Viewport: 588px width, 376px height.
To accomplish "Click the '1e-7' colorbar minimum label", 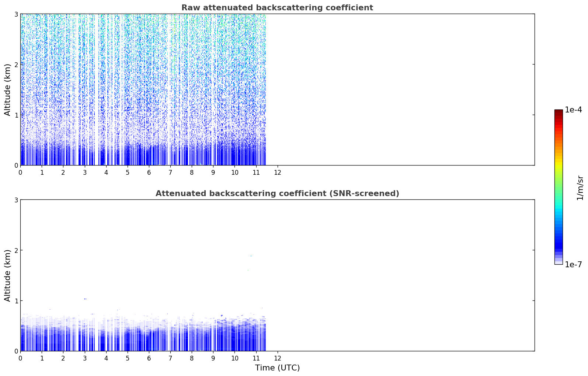I will (x=574, y=265).
